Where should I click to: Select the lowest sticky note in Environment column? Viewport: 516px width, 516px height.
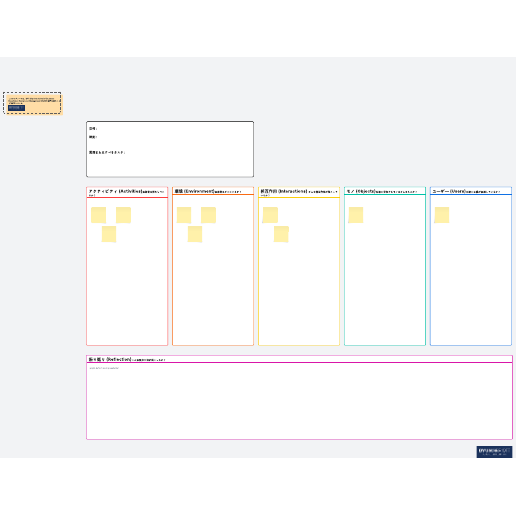[x=195, y=234]
